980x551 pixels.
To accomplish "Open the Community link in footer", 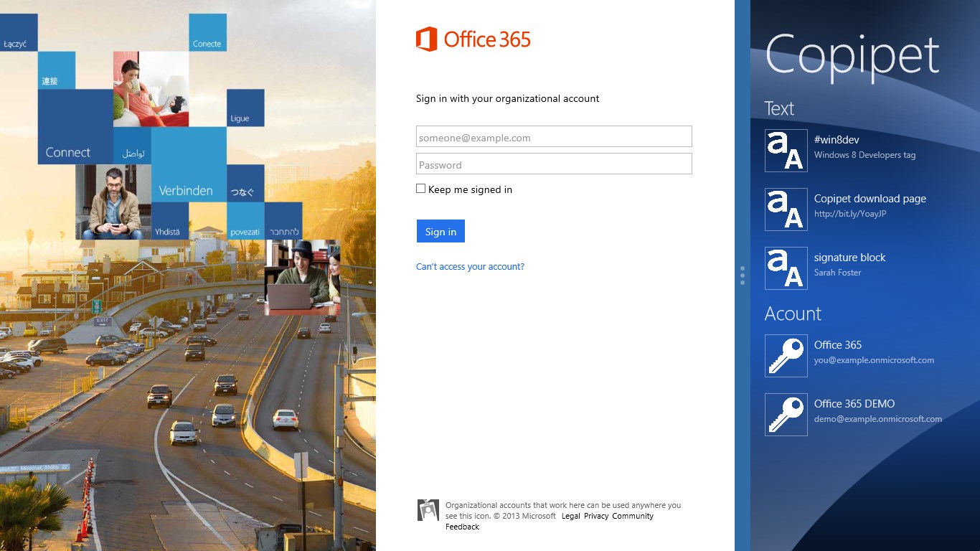I will (633, 516).
